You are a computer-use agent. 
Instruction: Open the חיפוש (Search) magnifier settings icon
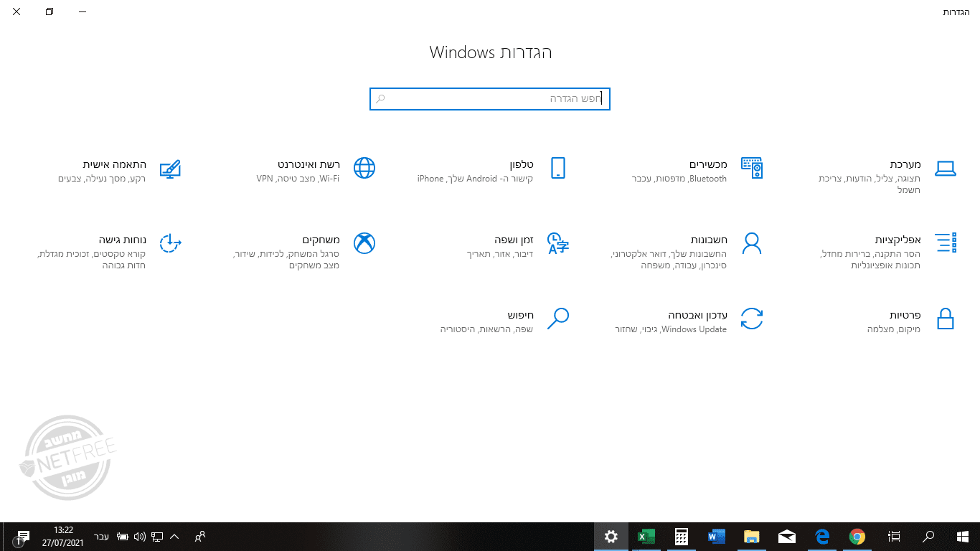click(557, 319)
